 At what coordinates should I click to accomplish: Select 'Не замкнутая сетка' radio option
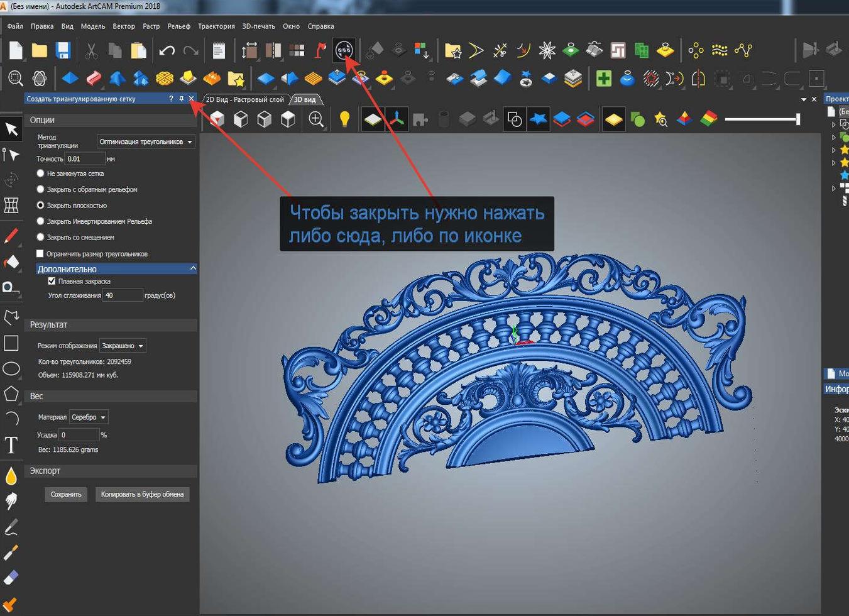coord(41,173)
